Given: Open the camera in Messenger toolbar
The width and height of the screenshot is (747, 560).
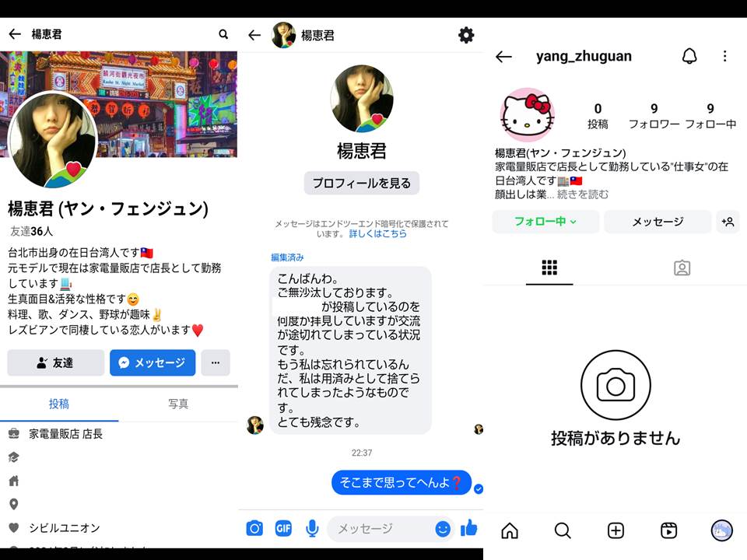Looking at the screenshot, I should pyautogui.click(x=254, y=528).
